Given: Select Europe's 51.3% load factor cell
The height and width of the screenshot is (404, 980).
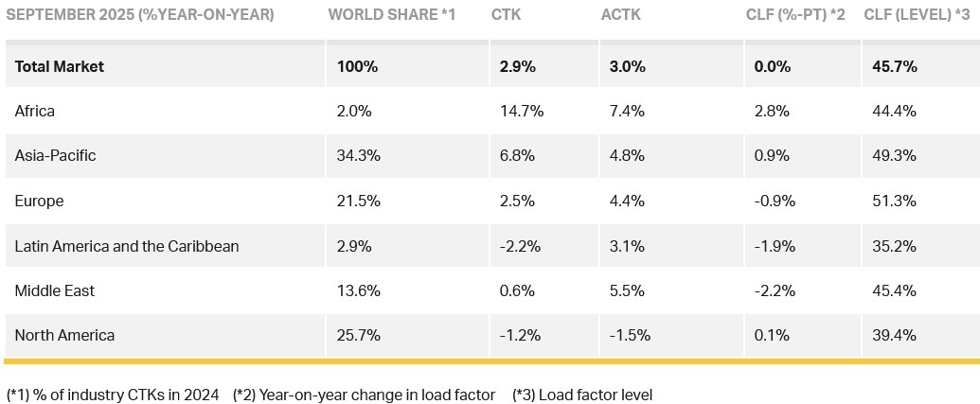Looking at the screenshot, I should (894, 201).
